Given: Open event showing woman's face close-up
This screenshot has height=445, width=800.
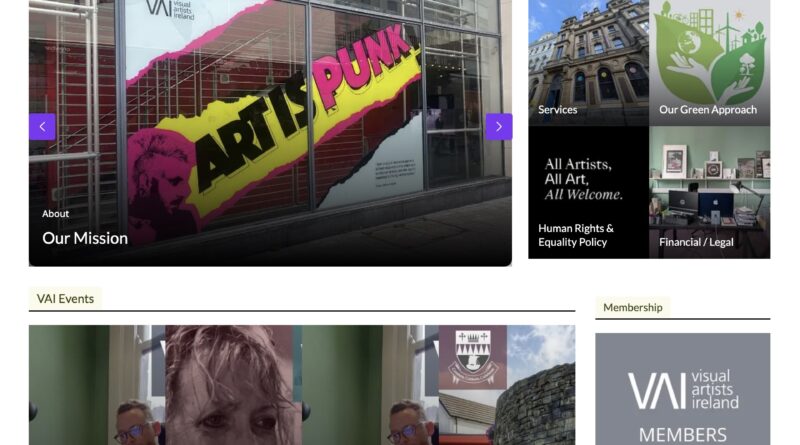Looking at the screenshot, I should [x=233, y=385].
